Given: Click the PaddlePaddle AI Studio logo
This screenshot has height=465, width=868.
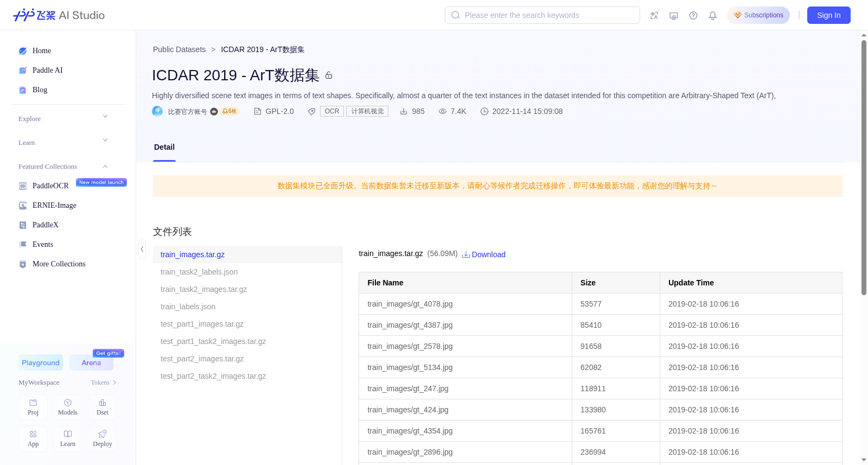Looking at the screenshot, I should [59, 15].
